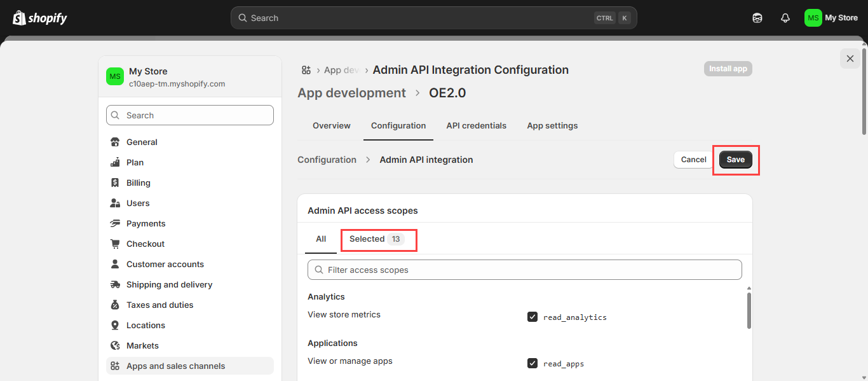Viewport: 868px width, 381px height.
Task: Click the apps grid icon in breadcrumb
Action: click(x=306, y=70)
